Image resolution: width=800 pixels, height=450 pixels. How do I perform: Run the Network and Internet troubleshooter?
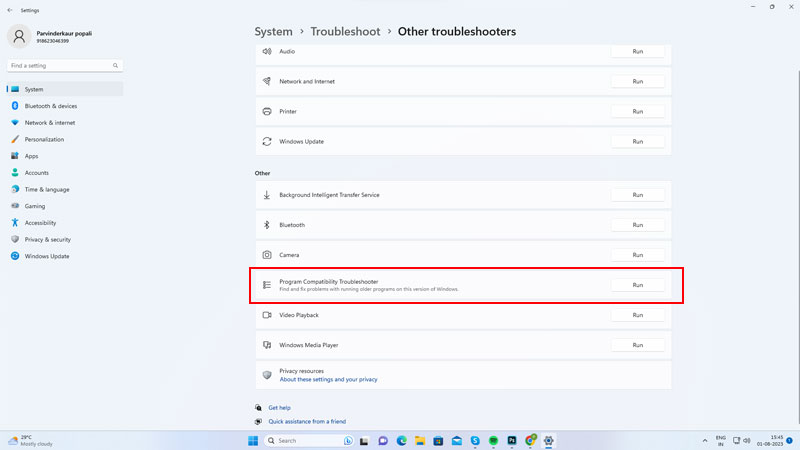pos(638,82)
